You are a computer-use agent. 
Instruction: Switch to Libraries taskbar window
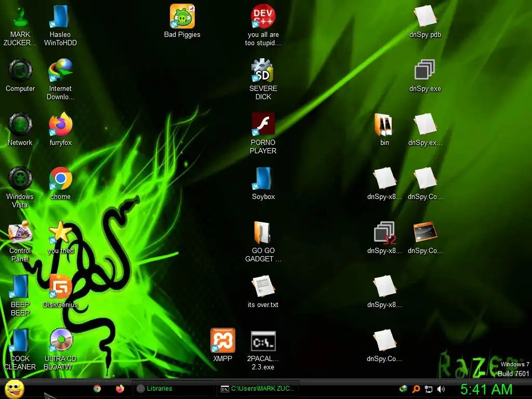174,389
